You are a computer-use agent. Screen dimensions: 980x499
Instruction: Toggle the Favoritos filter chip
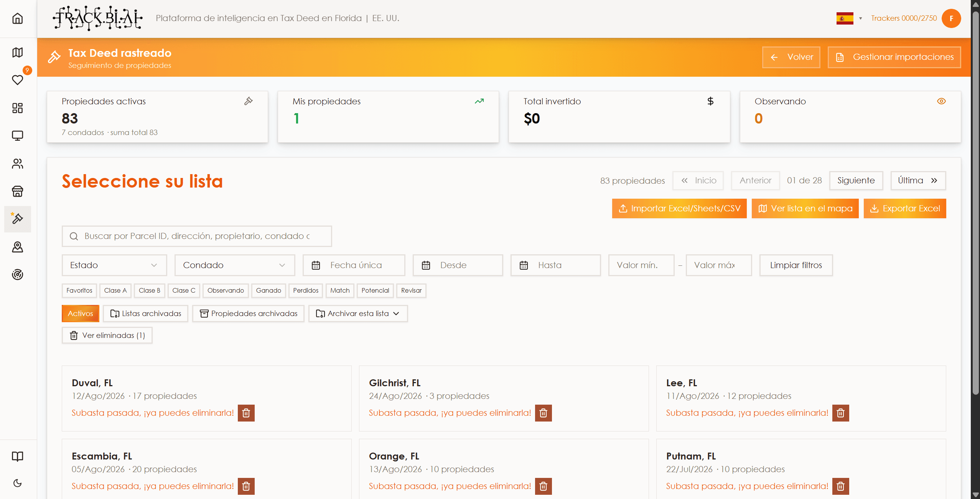(79, 291)
